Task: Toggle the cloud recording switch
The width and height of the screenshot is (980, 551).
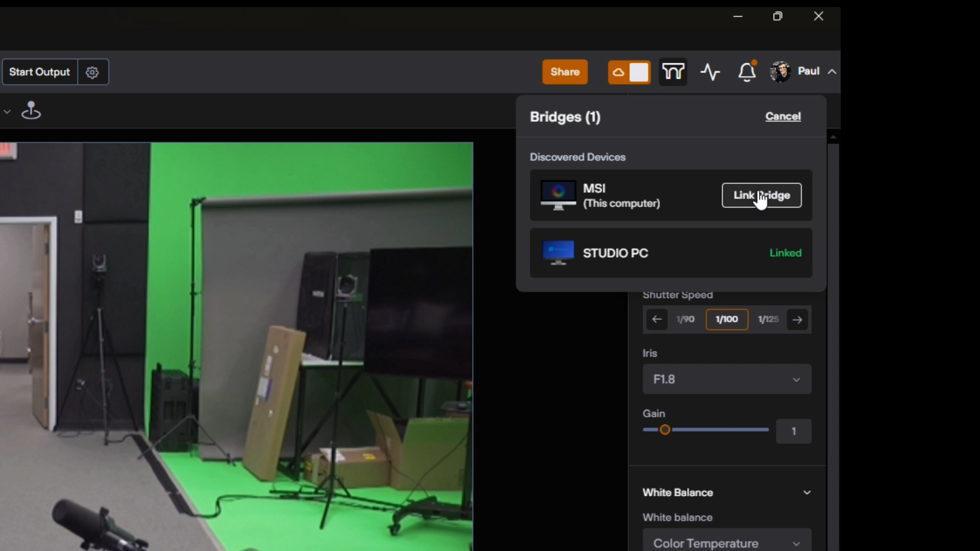Action: click(x=629, y=72)
